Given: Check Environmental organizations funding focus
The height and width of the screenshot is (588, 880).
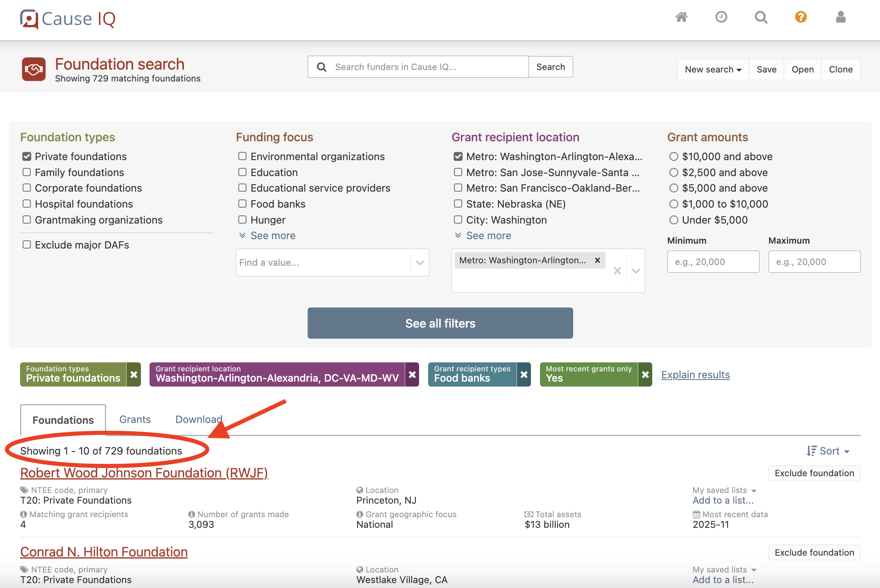Looking at the screenshot, I should [x=243, y=156].
